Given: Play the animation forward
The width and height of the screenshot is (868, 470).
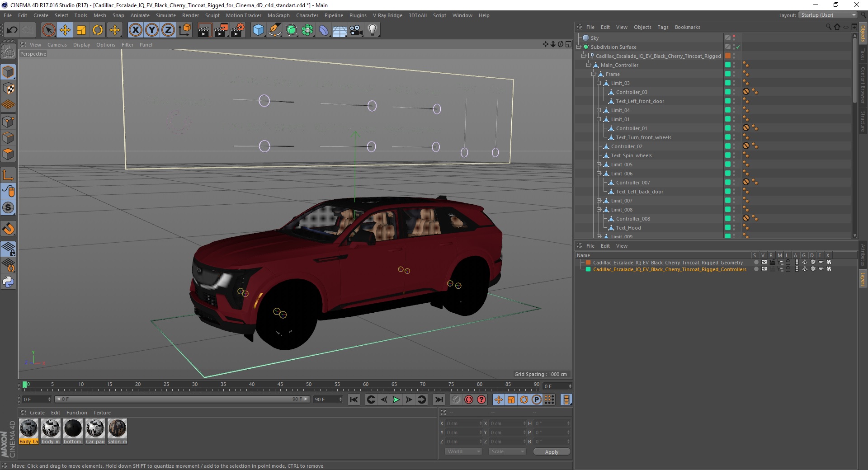Looking at the screenshot, I should click(396, 399).
